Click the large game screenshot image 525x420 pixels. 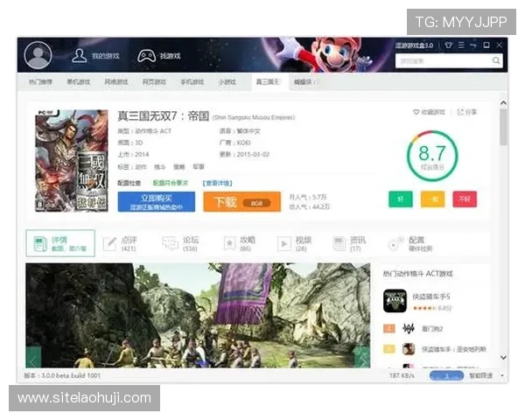pyautogui.click(x=198, y=316)
